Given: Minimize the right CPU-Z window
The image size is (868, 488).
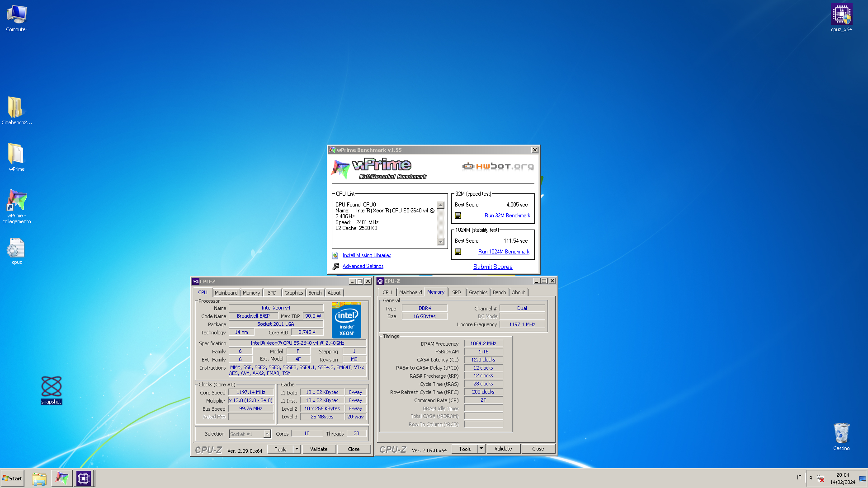Looking at the screenshot, I should pos(536,281).
